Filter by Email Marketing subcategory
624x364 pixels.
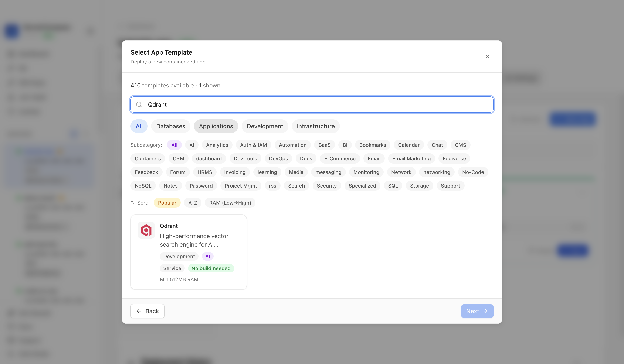point(411,159)
